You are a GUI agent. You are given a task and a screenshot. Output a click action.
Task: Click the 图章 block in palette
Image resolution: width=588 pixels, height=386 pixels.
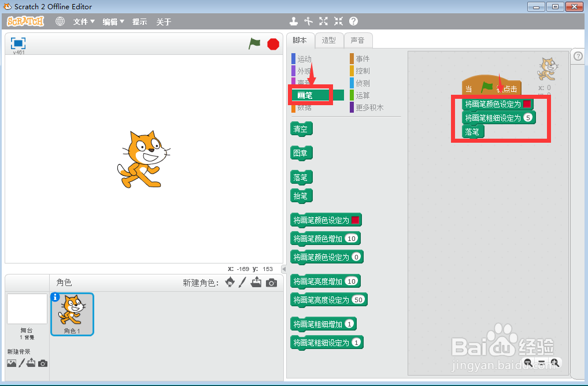coord(301,153)
